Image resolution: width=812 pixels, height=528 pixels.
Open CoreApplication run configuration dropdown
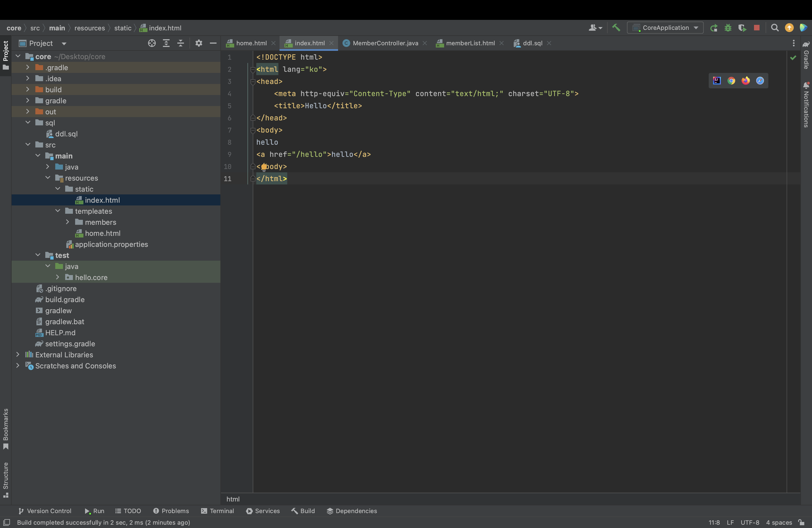[x=665, y=28]
